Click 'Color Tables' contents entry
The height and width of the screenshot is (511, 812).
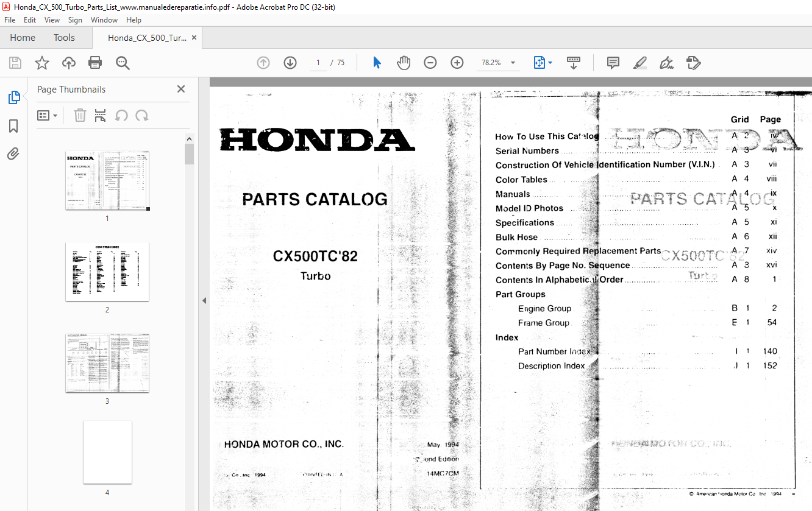[521, 180]
